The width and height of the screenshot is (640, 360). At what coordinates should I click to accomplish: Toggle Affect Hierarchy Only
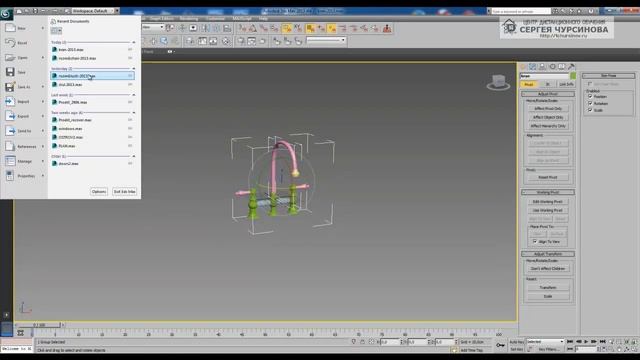pos(548,126)
